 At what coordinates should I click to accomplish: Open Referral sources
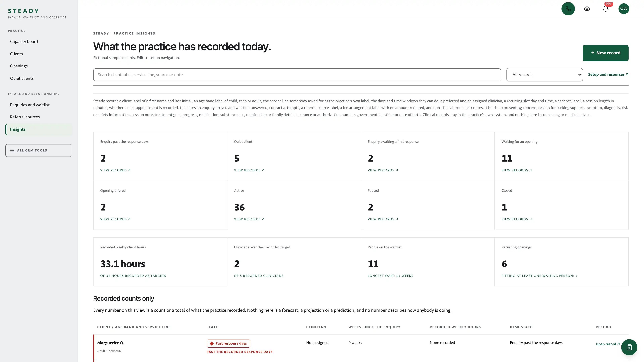point(25,117)
